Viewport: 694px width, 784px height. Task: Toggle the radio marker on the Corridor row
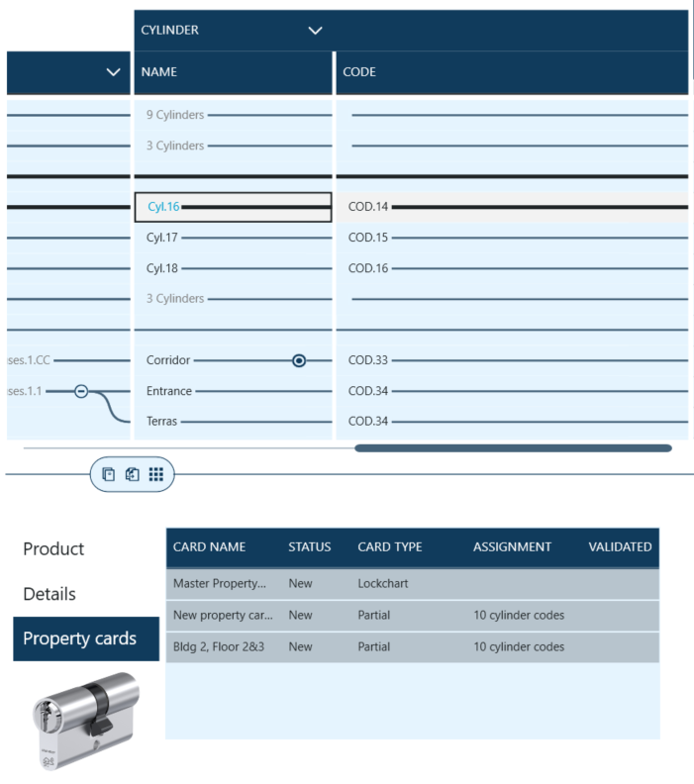[299, 360]
